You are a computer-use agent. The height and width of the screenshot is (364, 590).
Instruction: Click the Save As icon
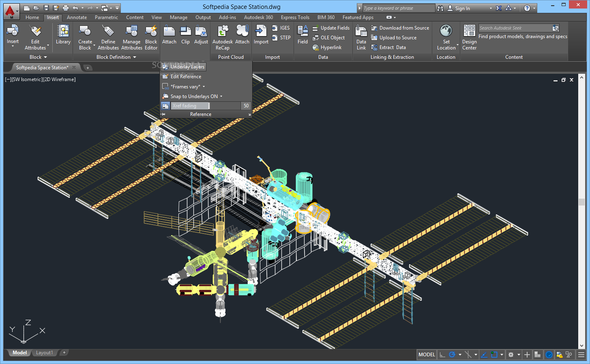click(56, 8)
